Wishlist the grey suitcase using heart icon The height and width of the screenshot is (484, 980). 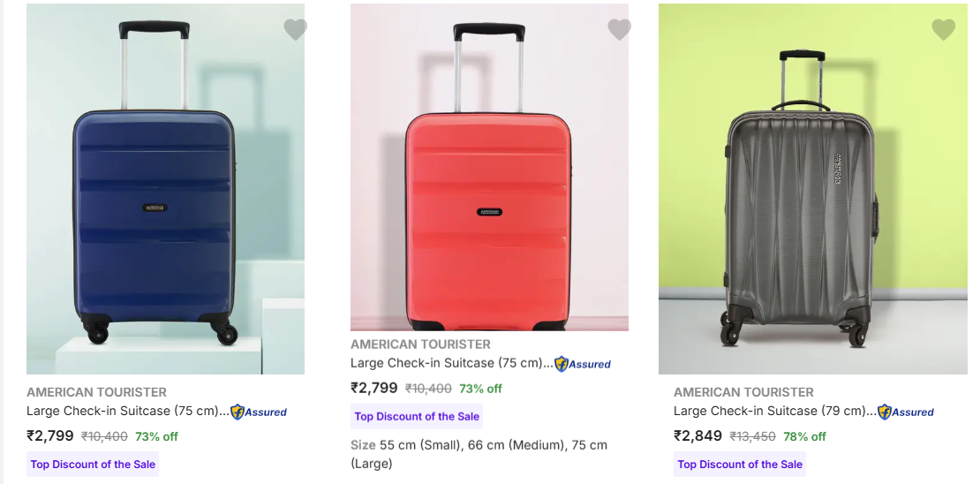(943, 30)
